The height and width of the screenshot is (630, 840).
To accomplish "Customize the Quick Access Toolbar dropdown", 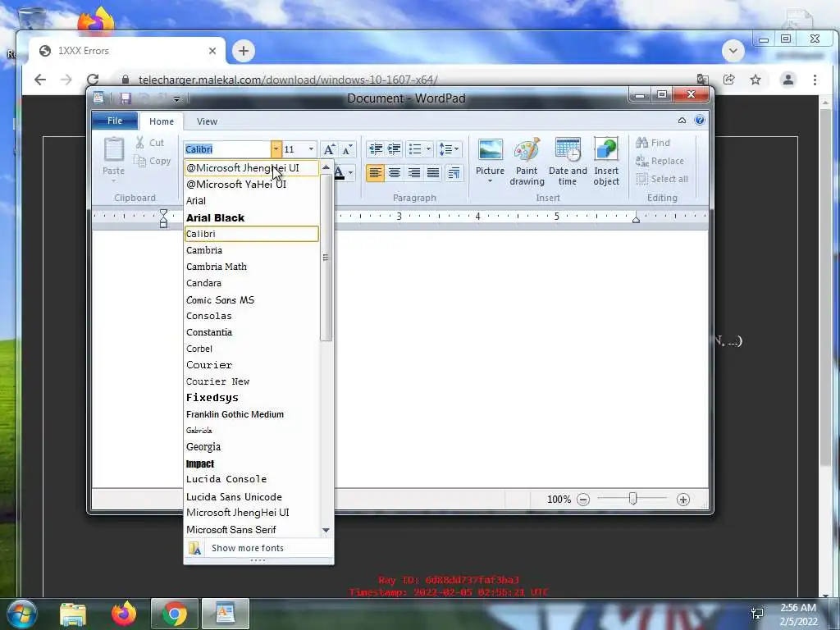I will click(x=176, y=99).
